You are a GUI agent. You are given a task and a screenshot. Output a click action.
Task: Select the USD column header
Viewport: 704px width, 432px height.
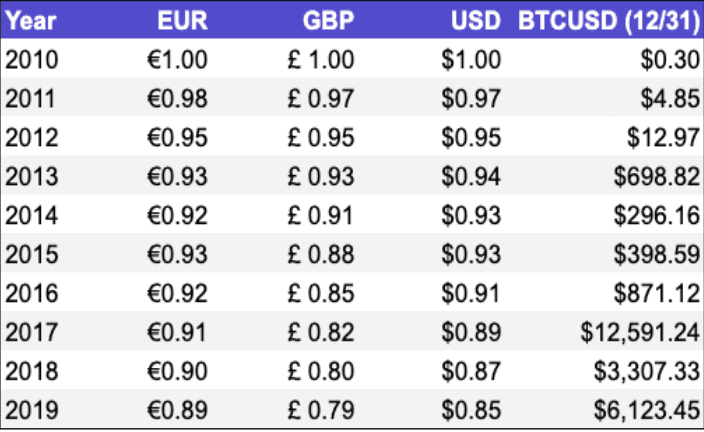pos(477,21)
